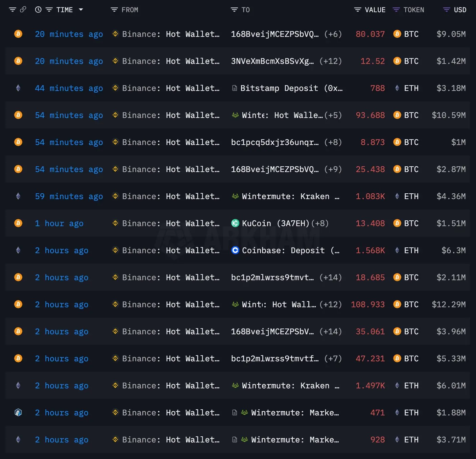Click the Bitcoin chain icon in the $1M row
Image resolution: width=476 pixels, height=459 pixels.
coord(18,142)
